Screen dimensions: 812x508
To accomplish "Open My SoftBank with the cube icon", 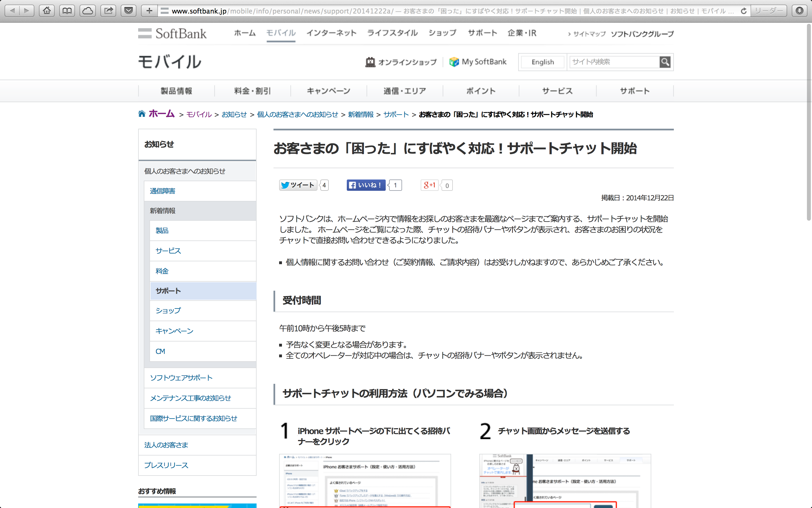I will [x=478, y=62].
